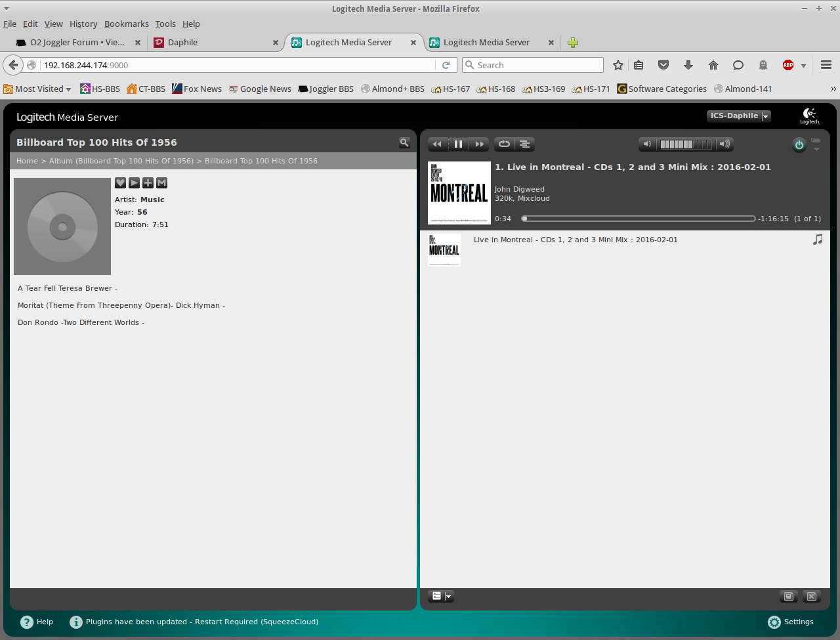Lower volume with the quiet speaker icon
The image size is (840, 640).
pos(647,144)
